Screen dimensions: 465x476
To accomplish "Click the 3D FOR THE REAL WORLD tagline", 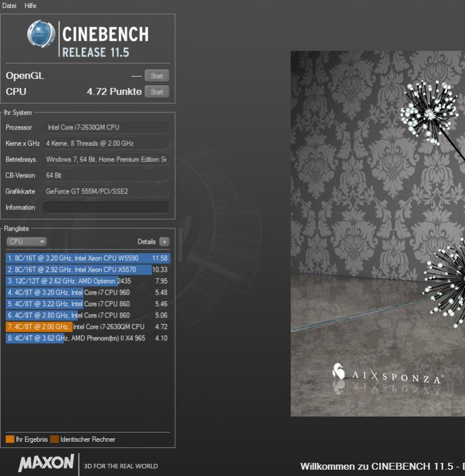I will tap(121, 466).
